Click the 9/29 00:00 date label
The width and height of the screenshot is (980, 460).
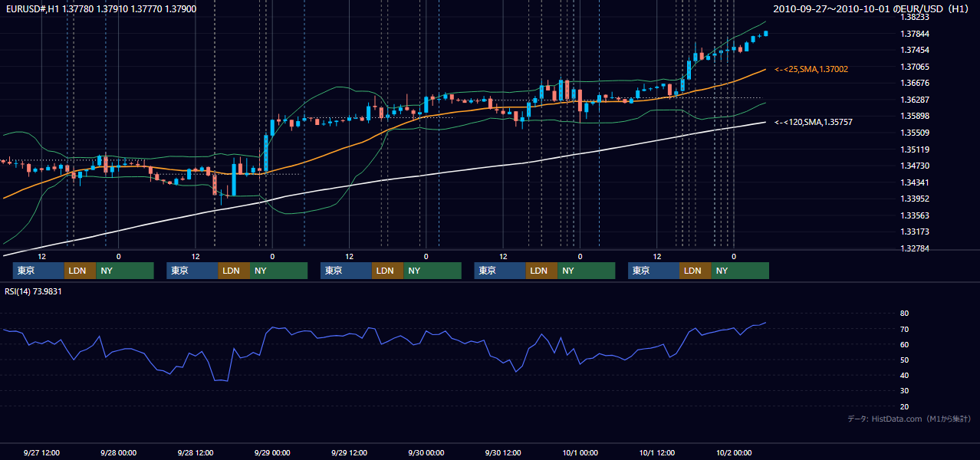(x=271, y=452)
